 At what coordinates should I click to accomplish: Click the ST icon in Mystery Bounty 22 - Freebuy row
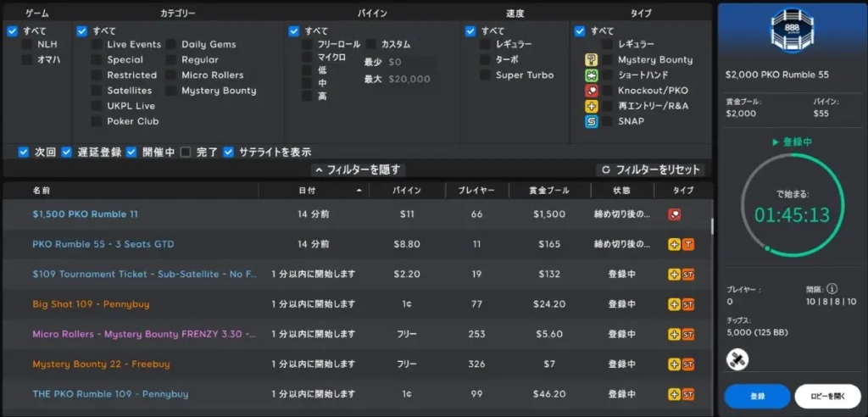point(688,364)
